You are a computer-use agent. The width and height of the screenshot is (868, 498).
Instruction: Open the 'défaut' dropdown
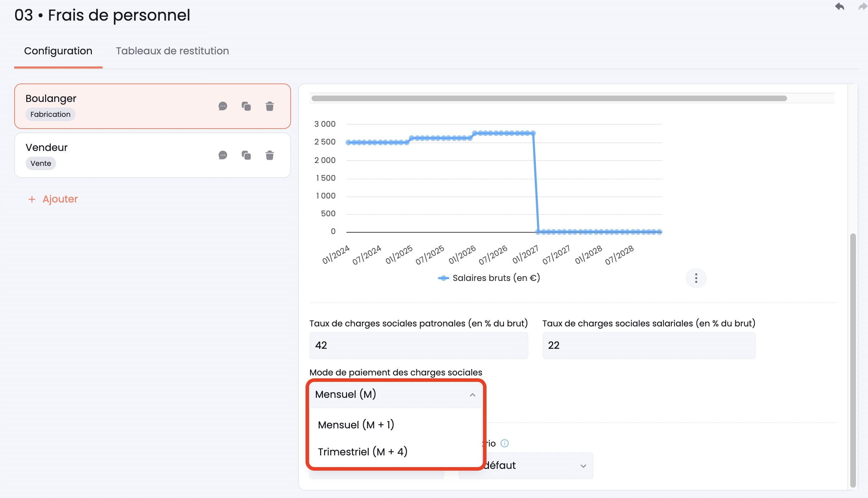pyautogui.click(x=526, y=465)
